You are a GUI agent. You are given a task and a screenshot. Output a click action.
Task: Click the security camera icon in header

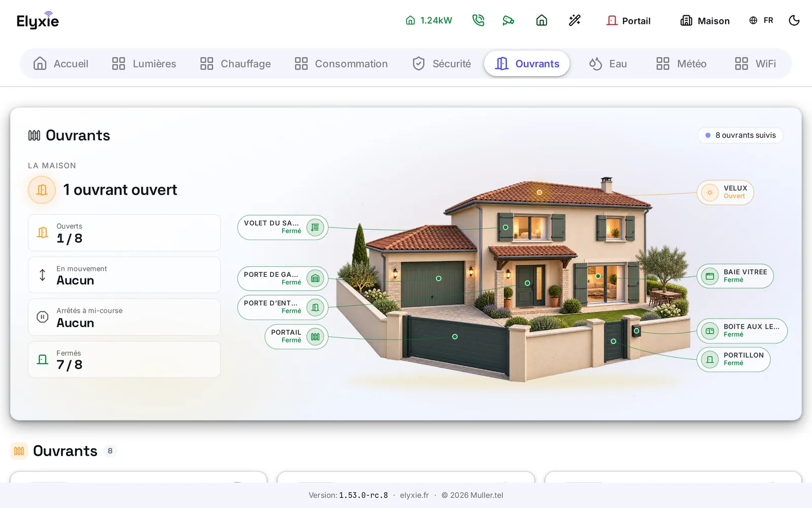point(509,20)
